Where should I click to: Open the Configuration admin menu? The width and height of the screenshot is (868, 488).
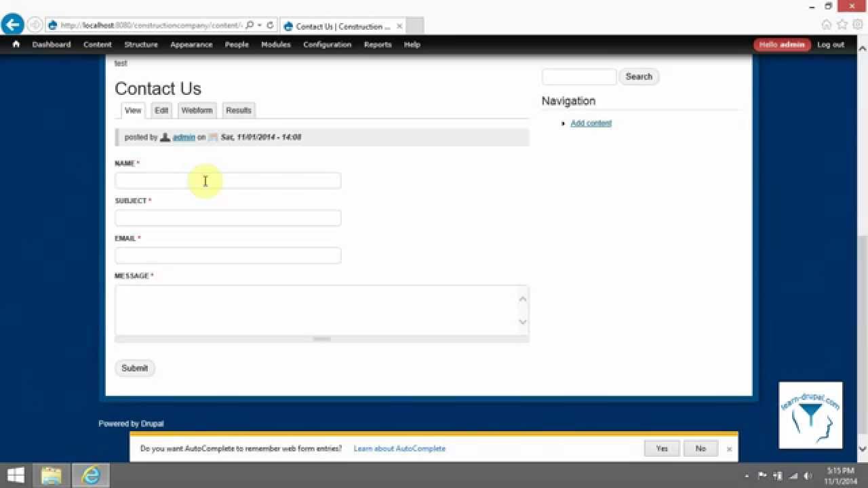(x=328, y=45)
